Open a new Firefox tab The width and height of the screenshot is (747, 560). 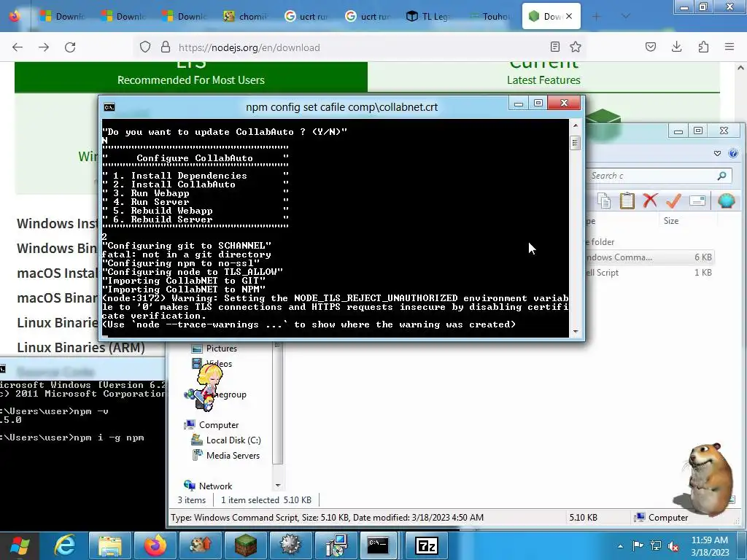coord(596,16)
